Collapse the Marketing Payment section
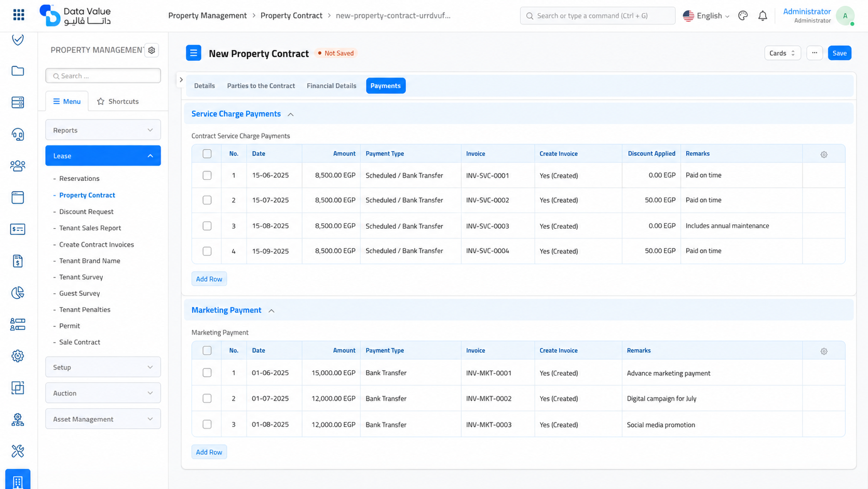868x489 pixels. pos(272,311)
